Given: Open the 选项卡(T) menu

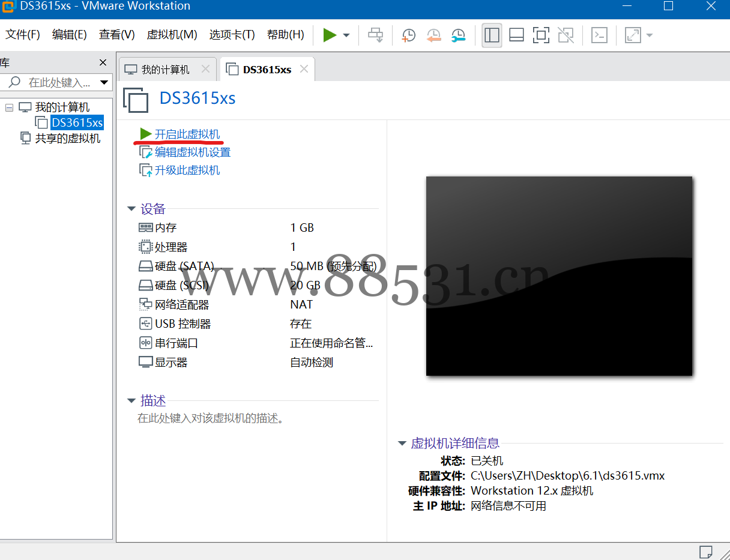Looking at the screenshot, I should tap(232, 35).
